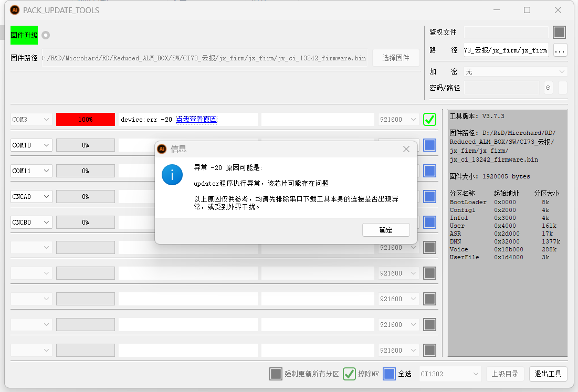578x392 pixels.
Task: Click the ⊙ reveal icon beside 密码/路径 field
Action: tap(548, 88)
